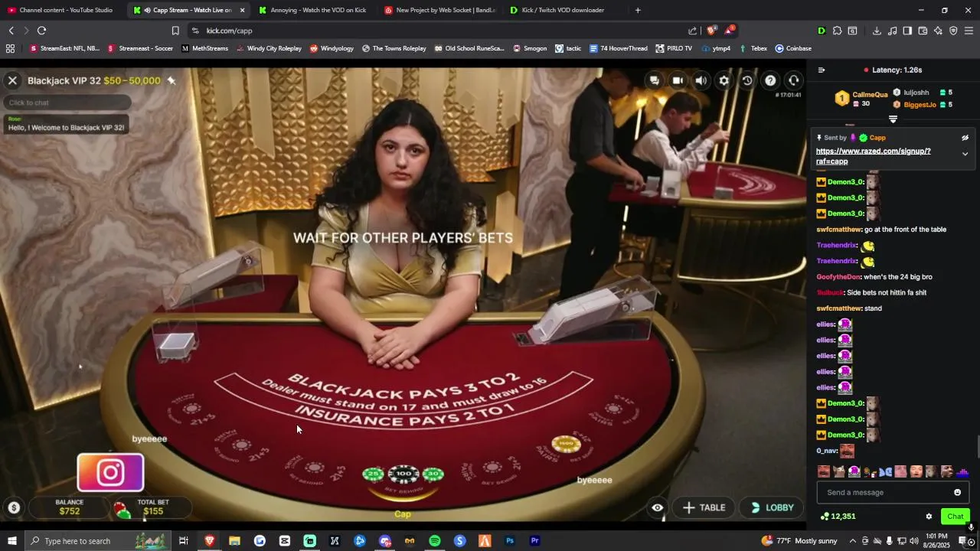Switch to Kick / Twitch VOD downloader tab
This screenshot has height=551, width=980.
563,10
